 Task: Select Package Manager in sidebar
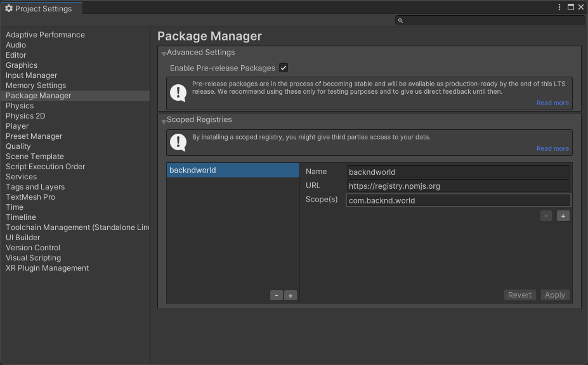(x=75, y=96)
